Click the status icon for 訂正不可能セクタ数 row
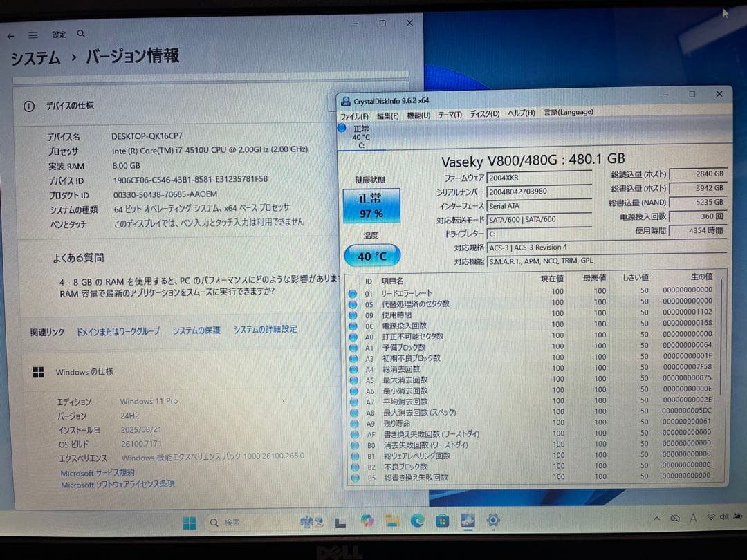Screen dimensions: 747x560 pos(353,337)
